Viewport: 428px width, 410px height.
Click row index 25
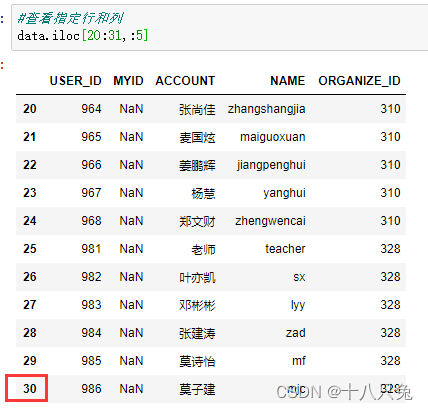point(30,249)
